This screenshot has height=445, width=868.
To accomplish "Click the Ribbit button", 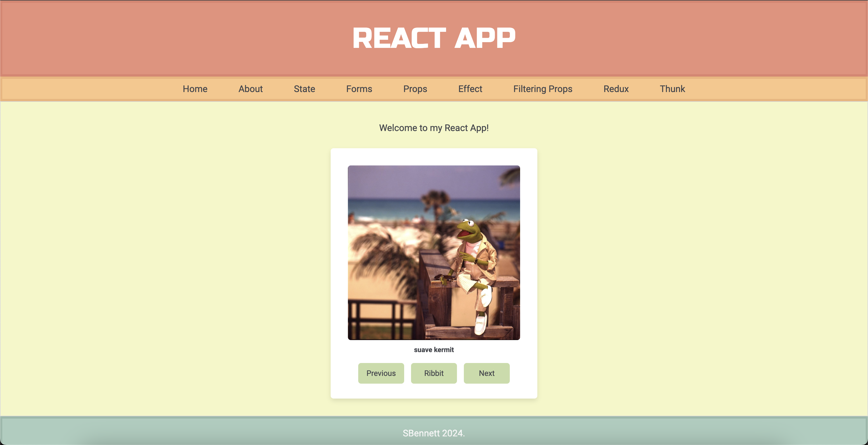I will (x=434, y=373).
